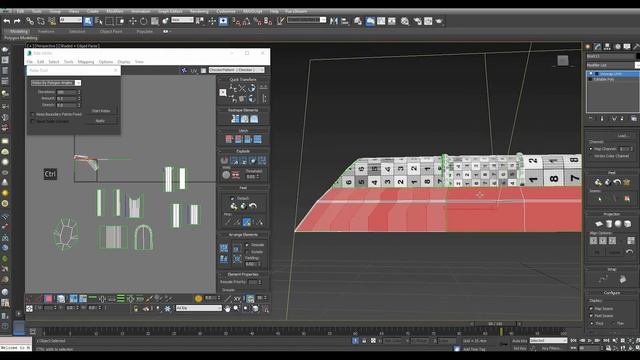The width and height of the screenshot is (640, 360).
Task: Select the Vertex Color Channel radio button
Action: click(591, 156)
